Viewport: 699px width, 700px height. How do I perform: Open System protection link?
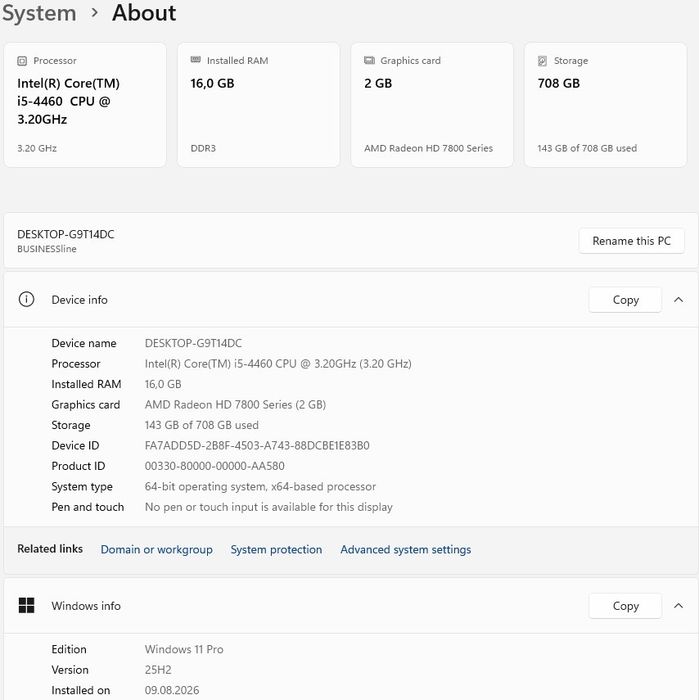click(276, 549)
